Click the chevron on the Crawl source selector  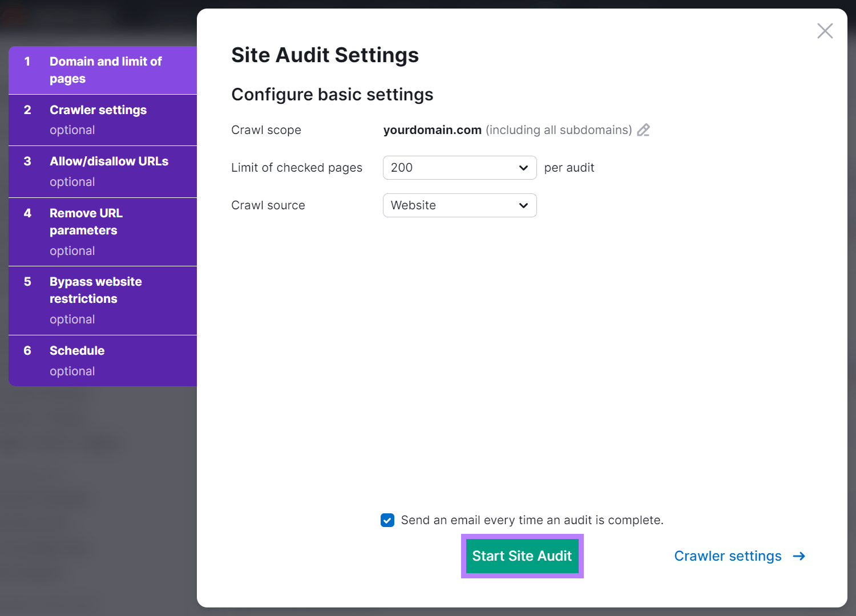[x=523, y=205]
